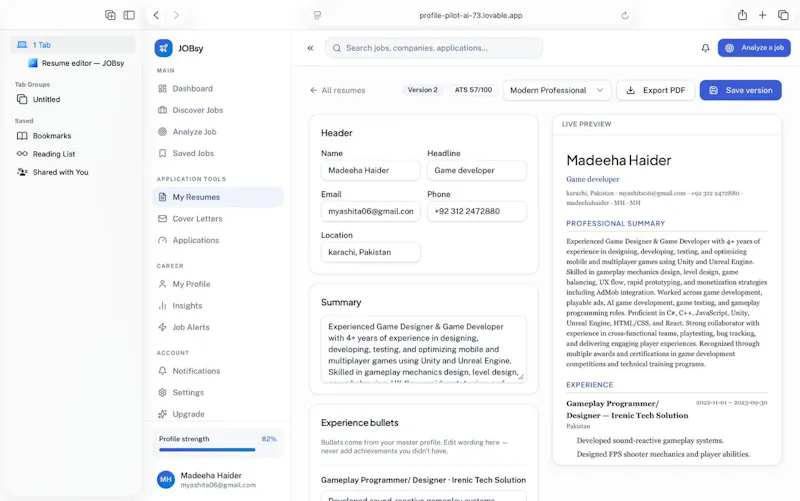Click the 82% profile strength value
Viewport: 800px width, 501px height.
point(269,439)
